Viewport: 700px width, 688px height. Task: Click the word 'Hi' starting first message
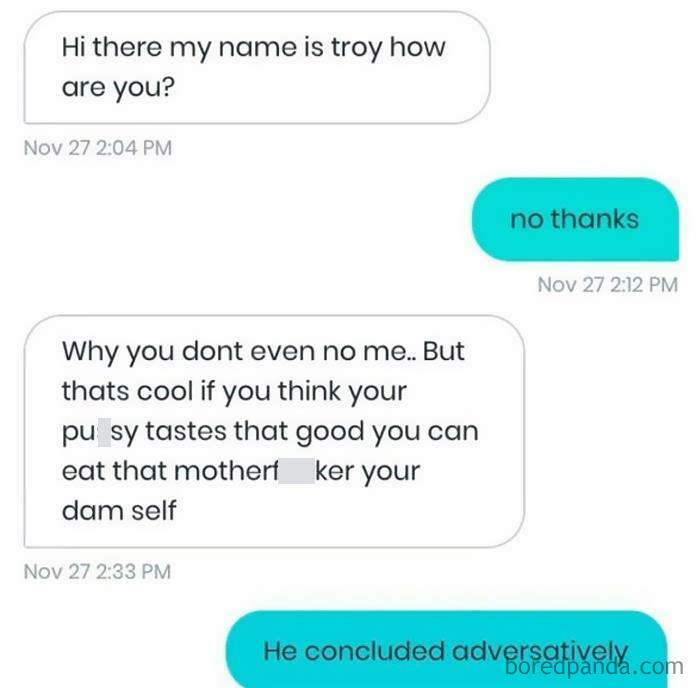[74, 47]
